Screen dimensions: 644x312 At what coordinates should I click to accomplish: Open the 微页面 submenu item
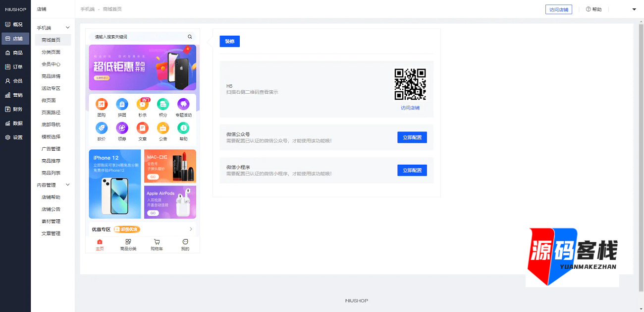click(49, 101)
